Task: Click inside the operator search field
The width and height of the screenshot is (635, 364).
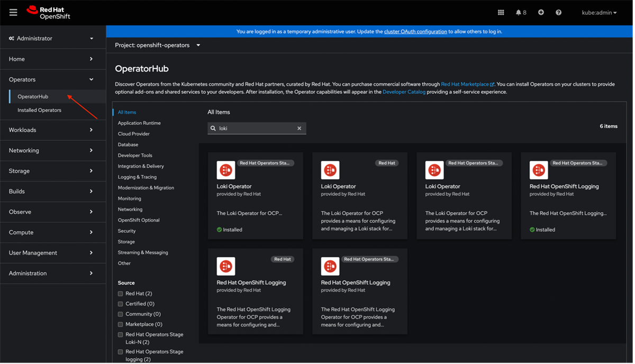Action: point(254,128)
